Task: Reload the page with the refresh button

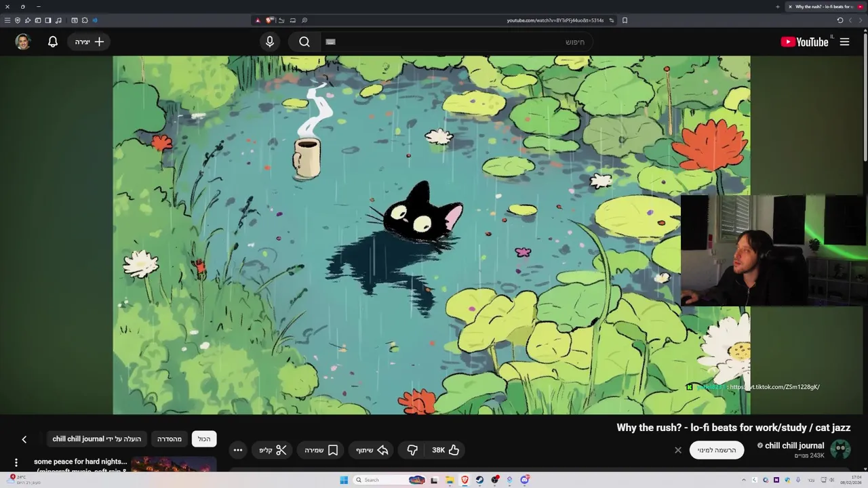Action: coord(840,20)
